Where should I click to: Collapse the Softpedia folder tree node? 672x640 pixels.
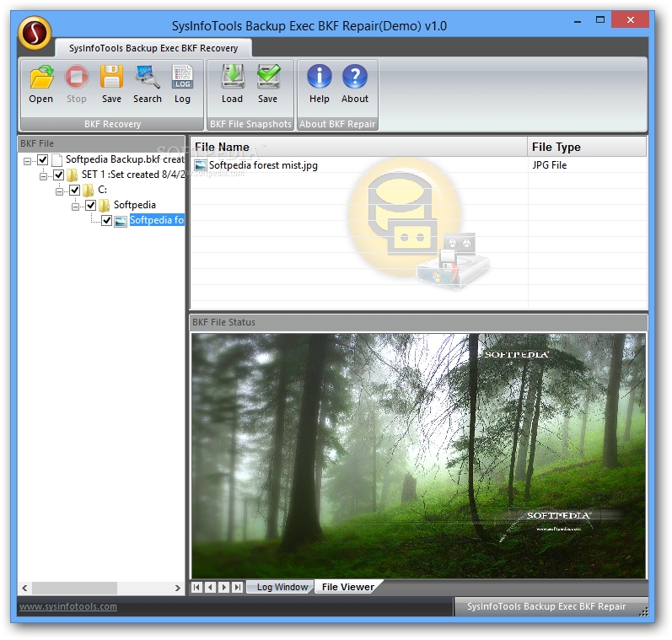[x=75, y=207]
